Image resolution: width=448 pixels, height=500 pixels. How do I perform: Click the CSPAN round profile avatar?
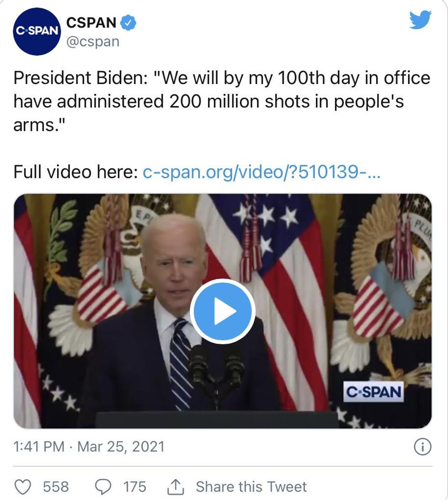(37, 32)
